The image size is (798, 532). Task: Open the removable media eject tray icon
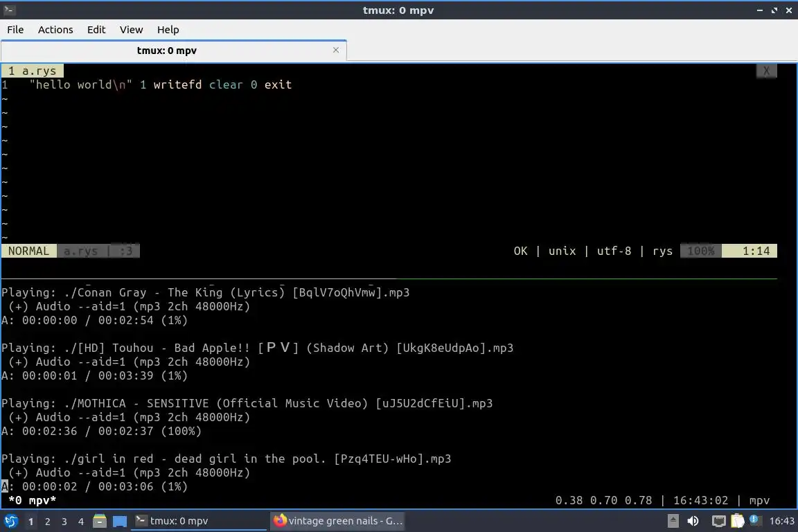coord(673,521)
